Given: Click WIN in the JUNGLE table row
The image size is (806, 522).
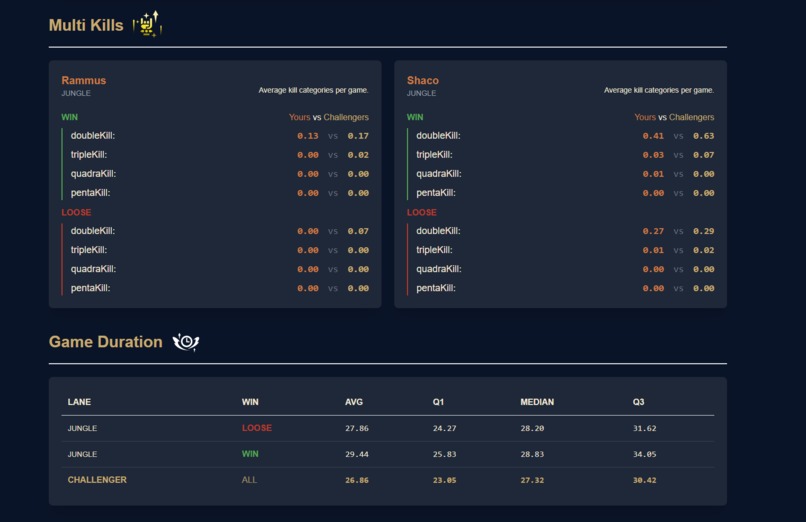Looking at the screenshot, I should click(x=250, y=454).
